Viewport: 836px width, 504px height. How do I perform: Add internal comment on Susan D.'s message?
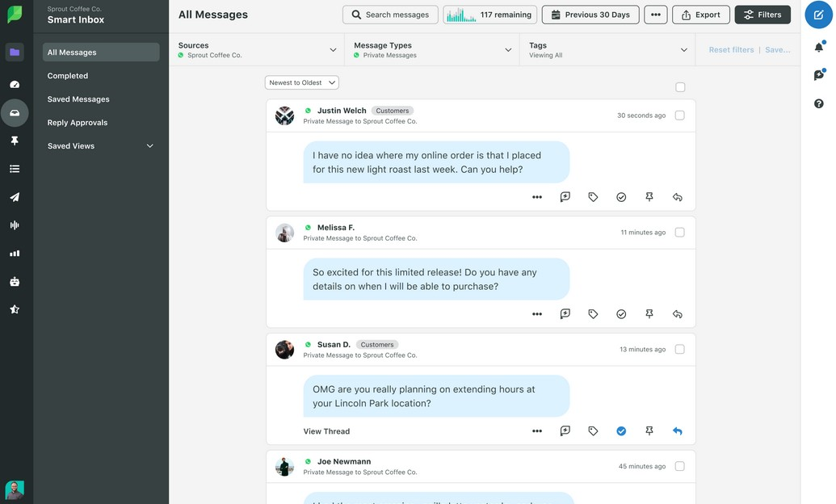click(565, 431)
